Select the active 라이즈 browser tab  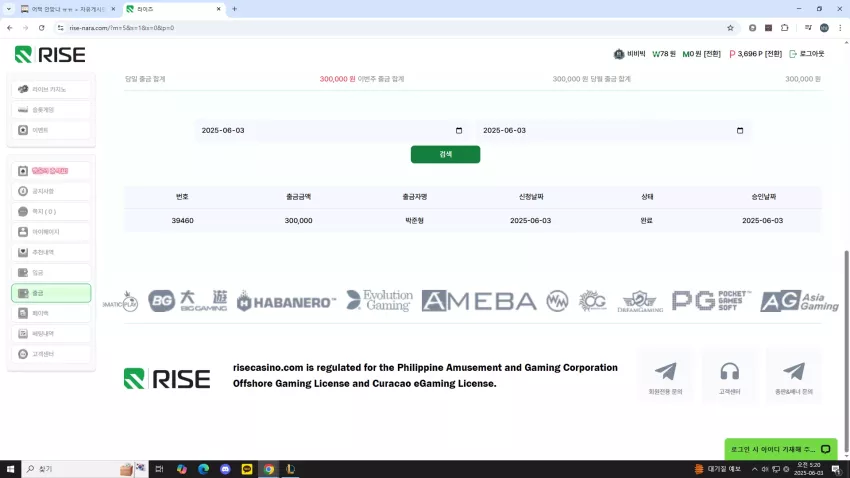[x=173, y=9]
